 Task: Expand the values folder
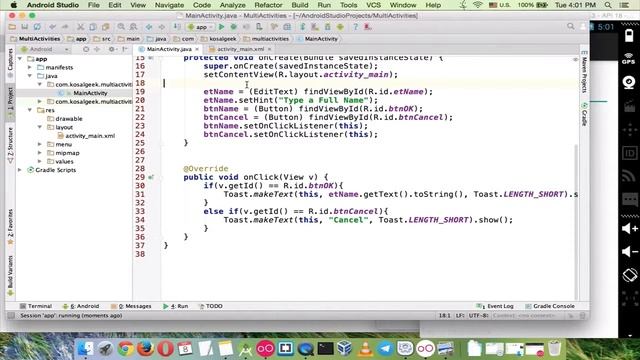(x=40, y=162)
